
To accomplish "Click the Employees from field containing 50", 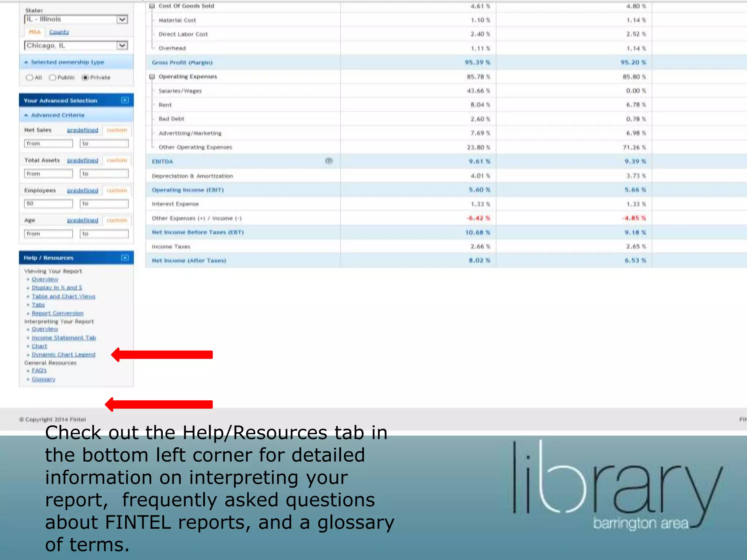I will click(x=49, y=204).
